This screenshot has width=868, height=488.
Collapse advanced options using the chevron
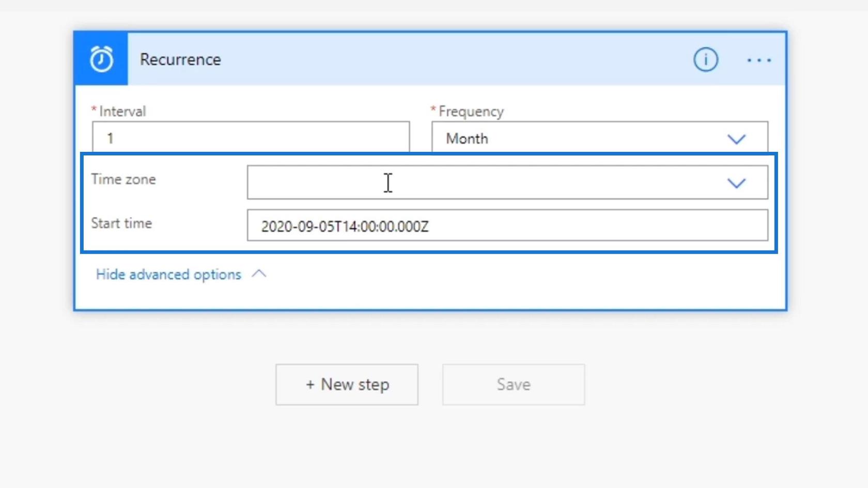click(x=259, y=274)
